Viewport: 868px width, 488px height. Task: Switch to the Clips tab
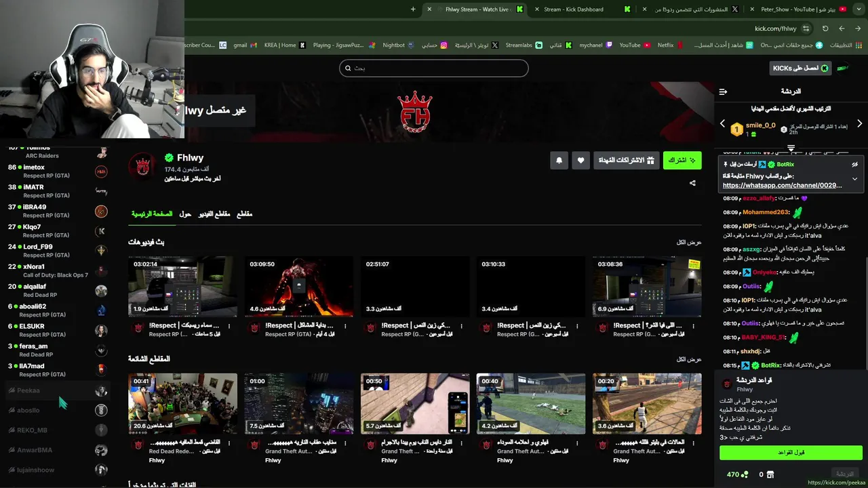click(244, 214)
